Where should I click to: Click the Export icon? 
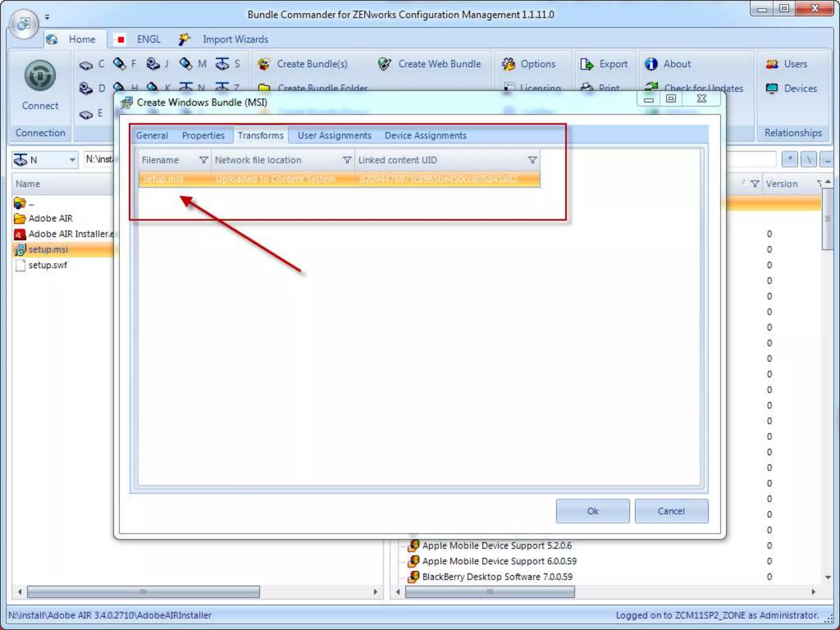coord(587,64)
